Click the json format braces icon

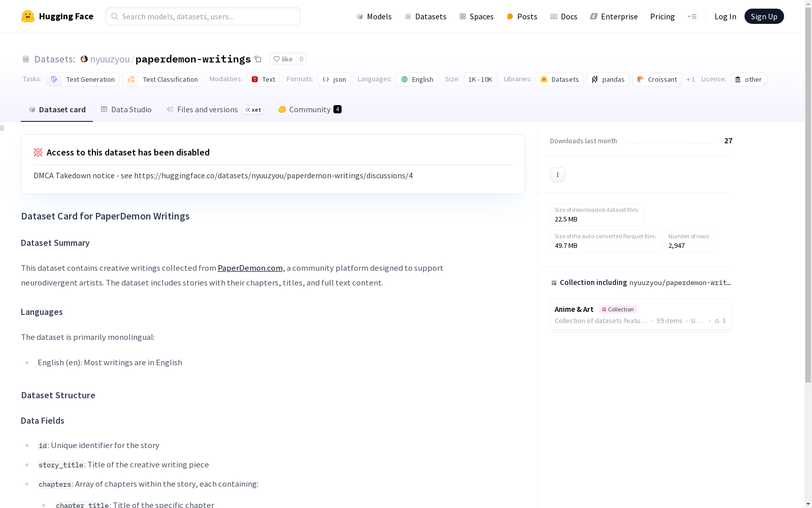[x=326, y=79]
